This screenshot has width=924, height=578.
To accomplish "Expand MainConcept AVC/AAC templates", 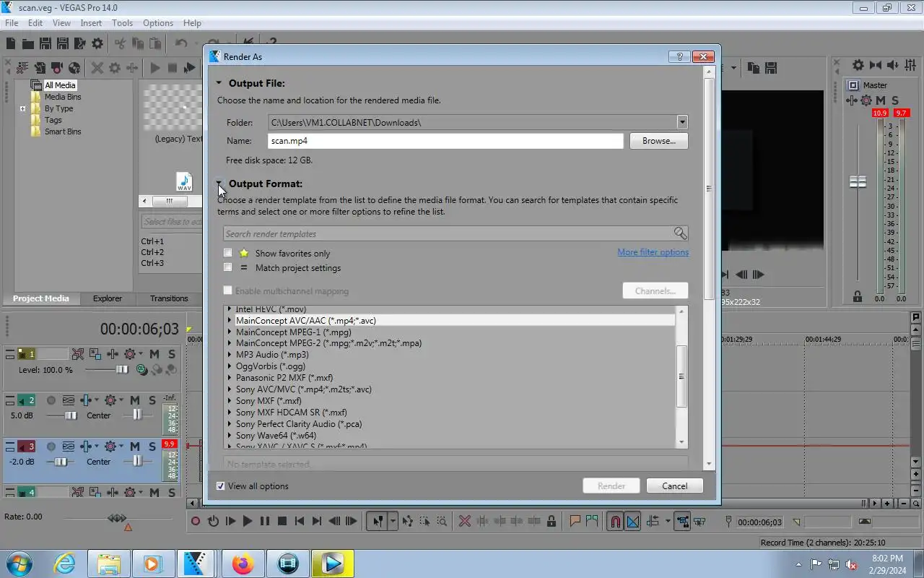I will tap(230, 320).
